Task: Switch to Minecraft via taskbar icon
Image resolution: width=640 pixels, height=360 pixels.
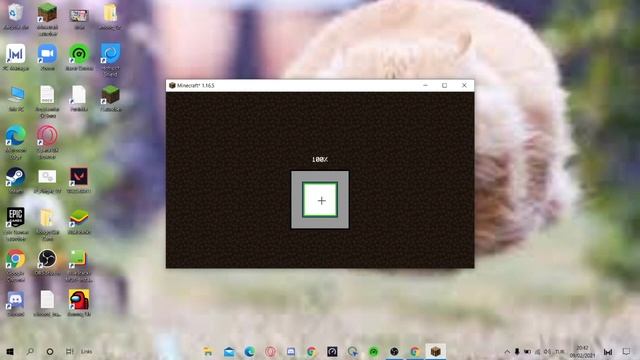Action: point(436,351)
